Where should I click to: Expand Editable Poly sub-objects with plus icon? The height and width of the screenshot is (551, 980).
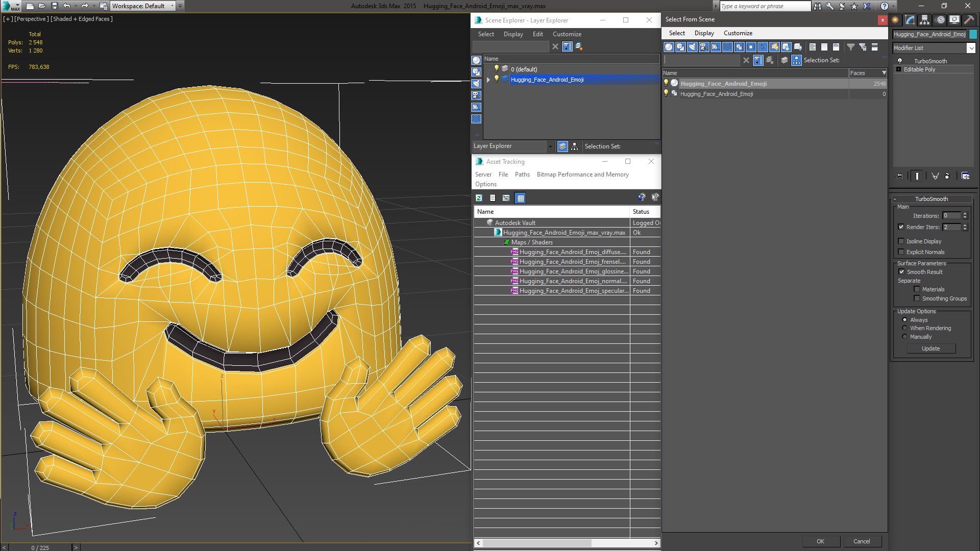pos(898,69)
